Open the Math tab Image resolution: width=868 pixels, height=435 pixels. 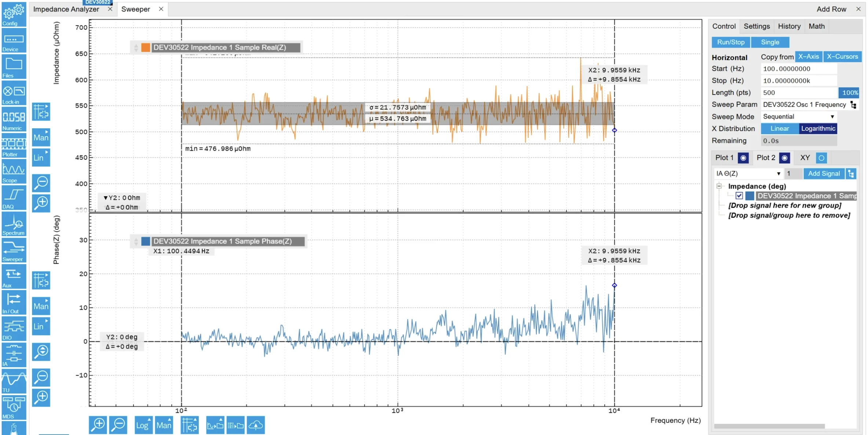pyautogui.click(x=817, y=26)
